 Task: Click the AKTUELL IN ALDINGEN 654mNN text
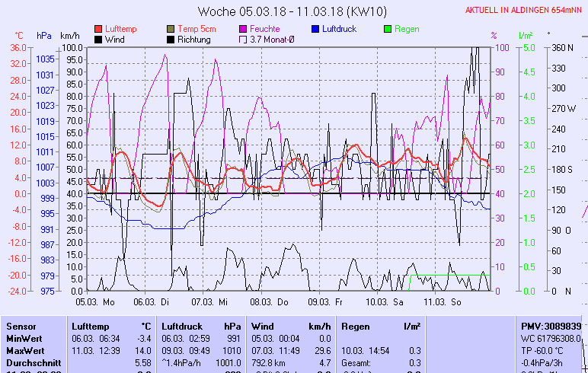(x=525, y=11)
